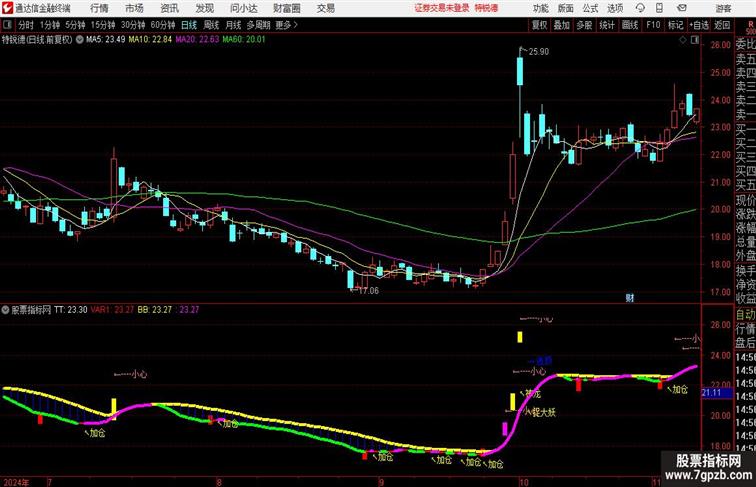The height and width of the screenshot is (487, 756).
Task: Click the MA5: 23.49 indicator value
Action: [106, 40]
